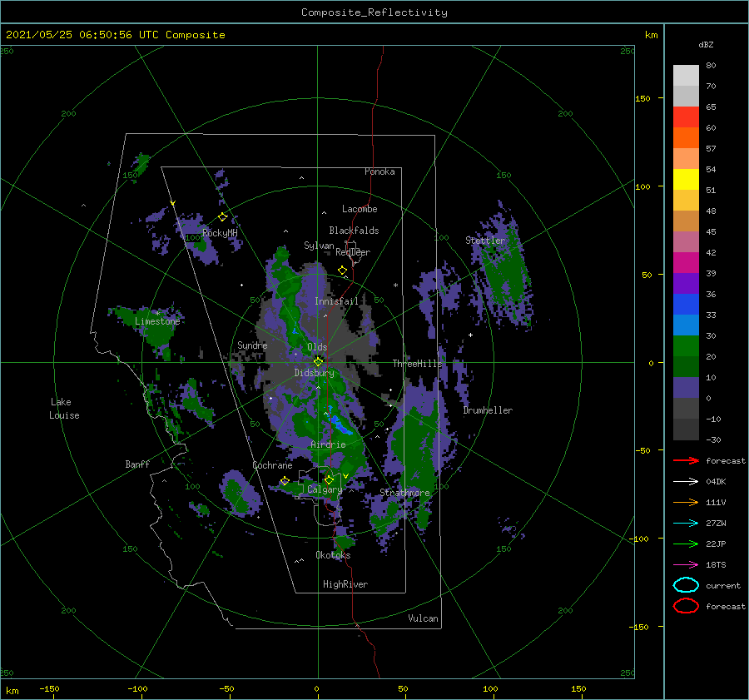Click the magenta 18TS arrow icon

(x=686, y=565)
